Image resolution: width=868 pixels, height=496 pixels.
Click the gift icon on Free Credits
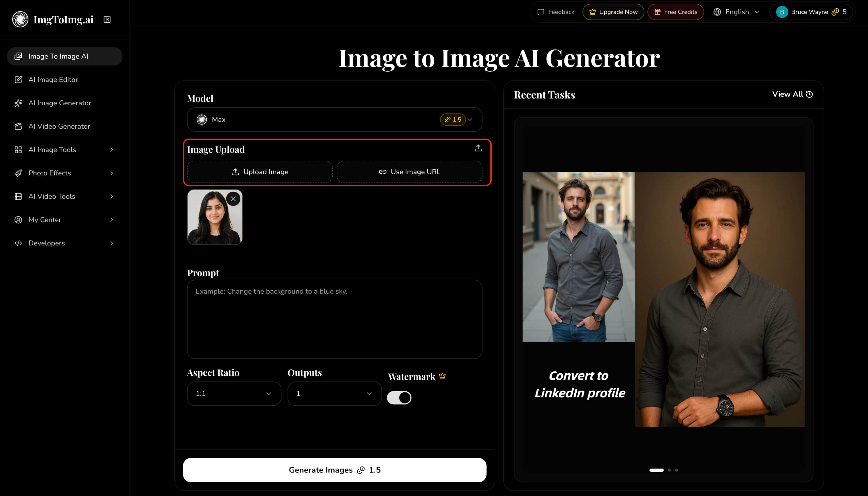(x=658, y=12)
